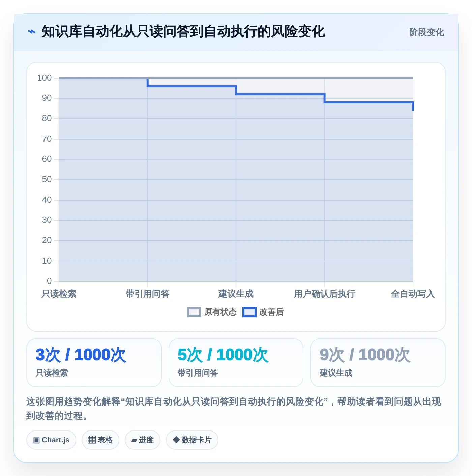Click the bar icon in the 进度 chip
Viewport: 472px width, 476px height.
click(134, 440)
